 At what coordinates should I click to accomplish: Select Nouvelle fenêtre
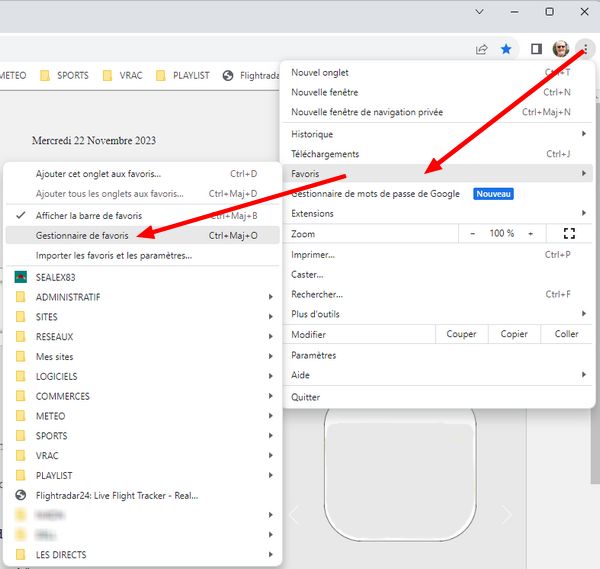pos(438,92)
